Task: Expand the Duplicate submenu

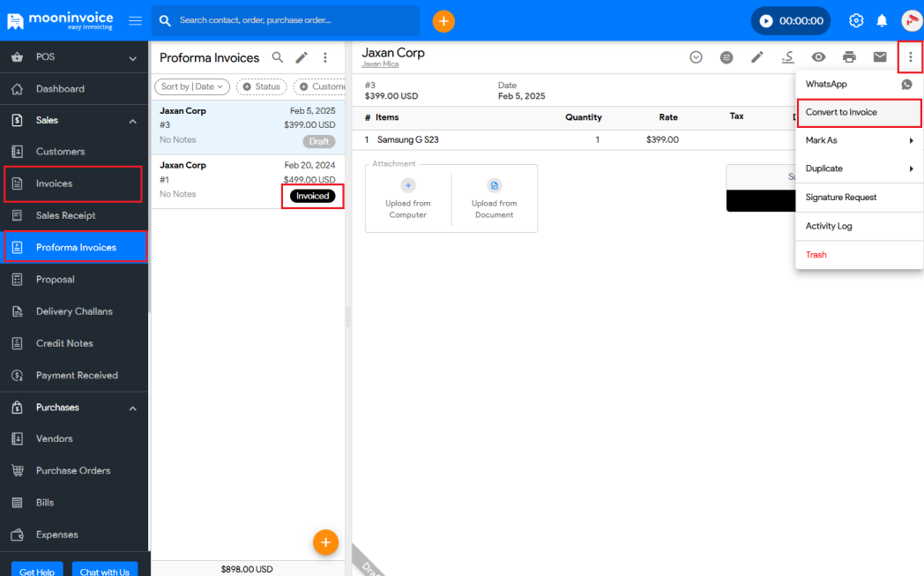Action: pyautogui.click(x=859, y=168)
